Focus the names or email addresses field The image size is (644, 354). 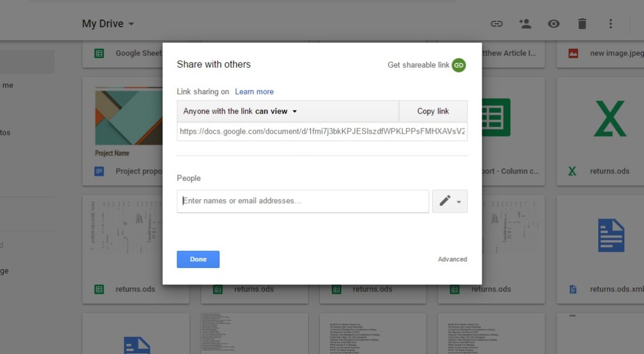coord(303,201)
